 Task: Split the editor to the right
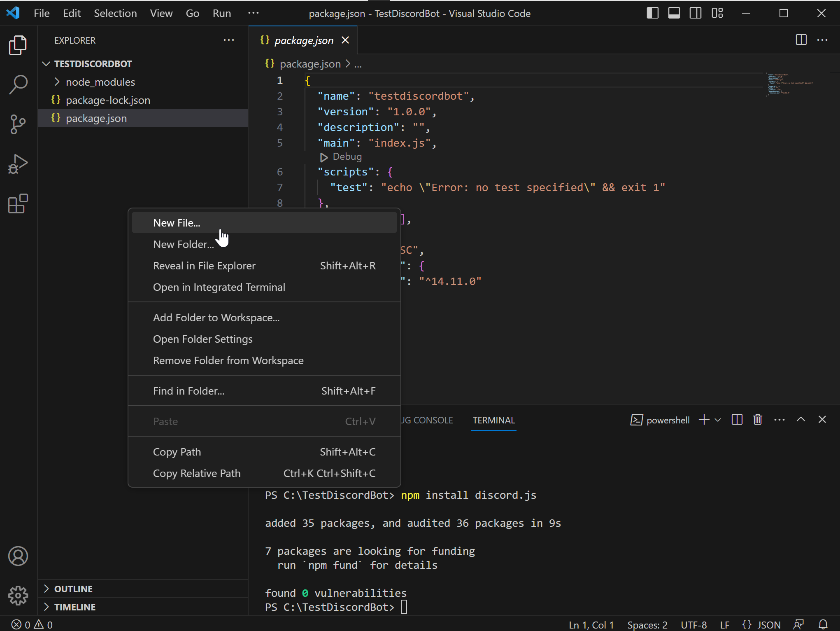pyautogui.click(x=801, y=40)
